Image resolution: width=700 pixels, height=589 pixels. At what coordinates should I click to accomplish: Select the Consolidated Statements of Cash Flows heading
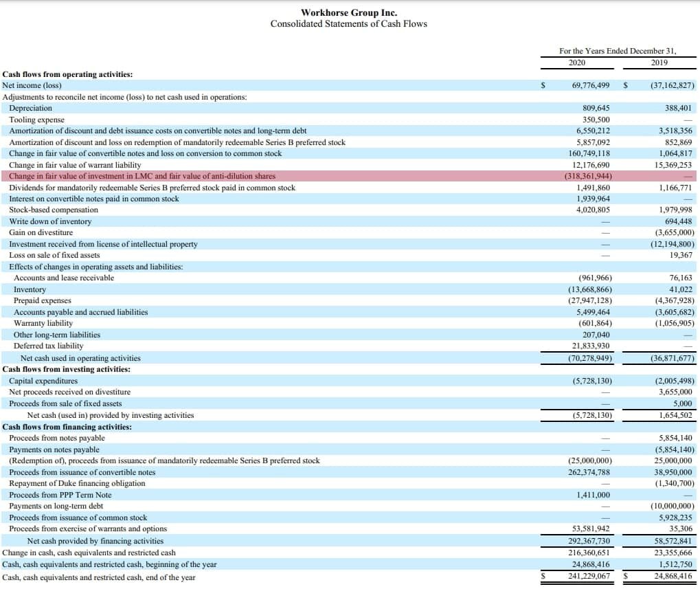point(349,23)
